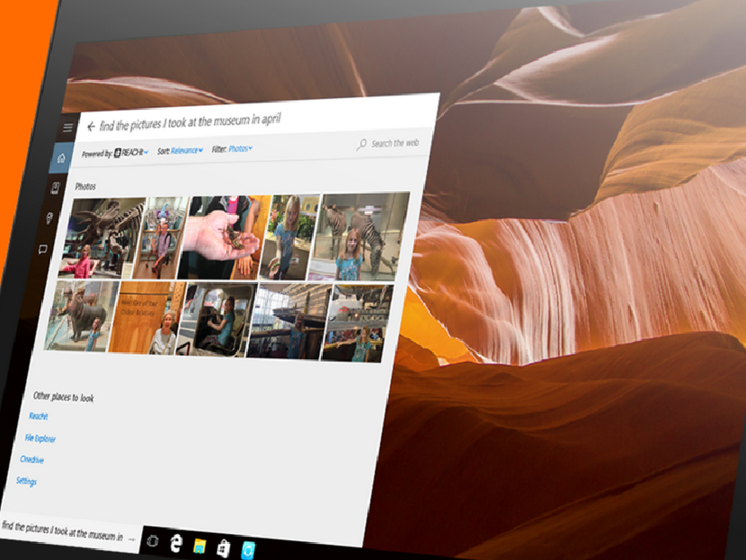Click the lightbulb icon in the sidebar
The image size is (746, 560).
pyautogui.click(x=49, y=218)
